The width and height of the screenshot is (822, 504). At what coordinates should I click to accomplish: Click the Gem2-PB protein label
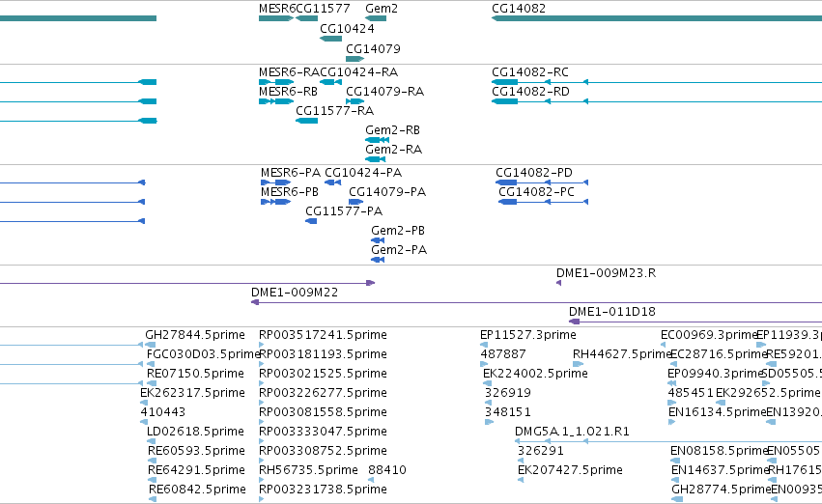(x=398, y=231)
